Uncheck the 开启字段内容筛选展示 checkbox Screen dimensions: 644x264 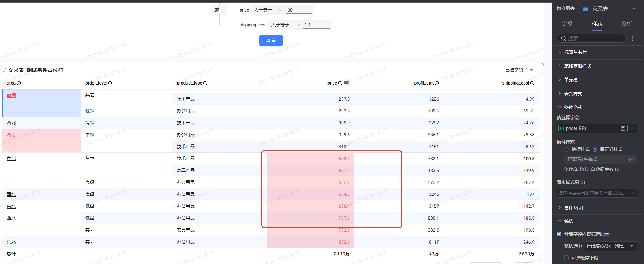(x=559, y=234)
